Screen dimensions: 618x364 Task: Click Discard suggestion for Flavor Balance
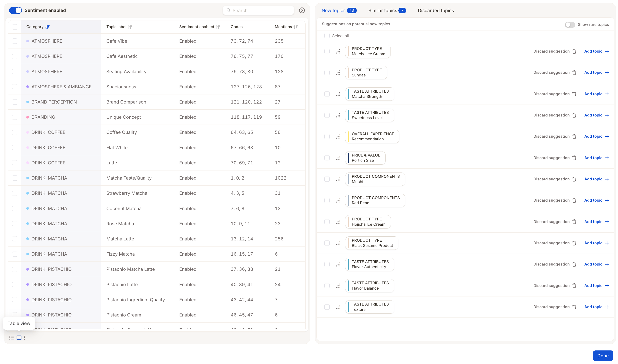[x=555, y=286]
